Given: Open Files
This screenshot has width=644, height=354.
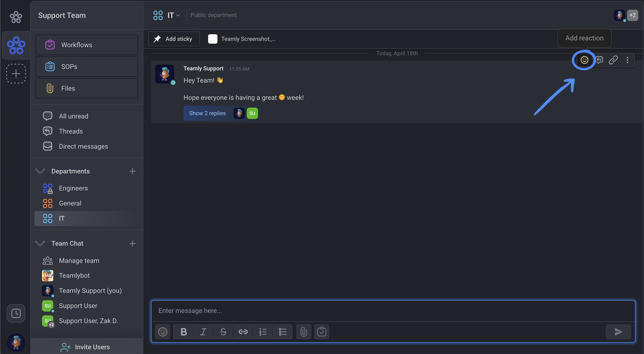Looking at the screenshot, I should coord(87,88).
